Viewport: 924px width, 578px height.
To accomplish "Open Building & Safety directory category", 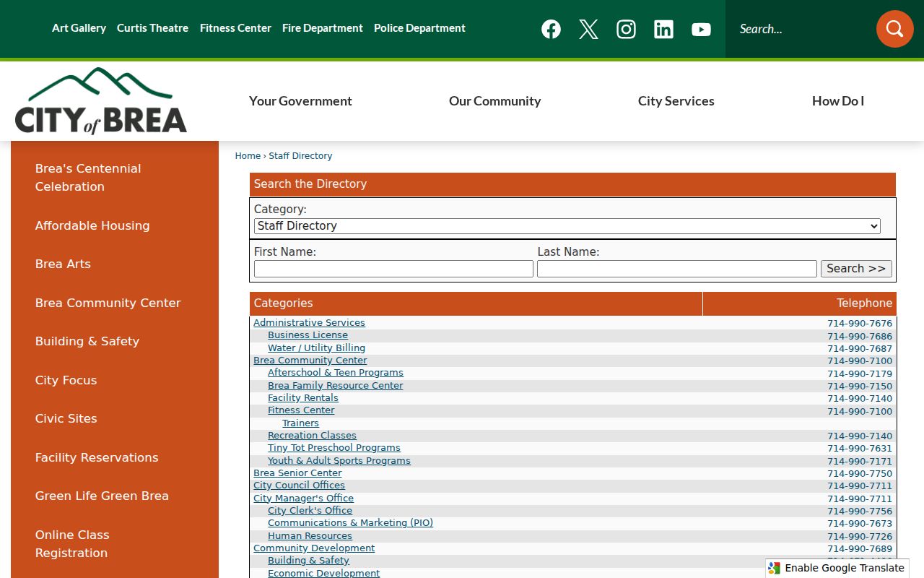I will (308, 561).
